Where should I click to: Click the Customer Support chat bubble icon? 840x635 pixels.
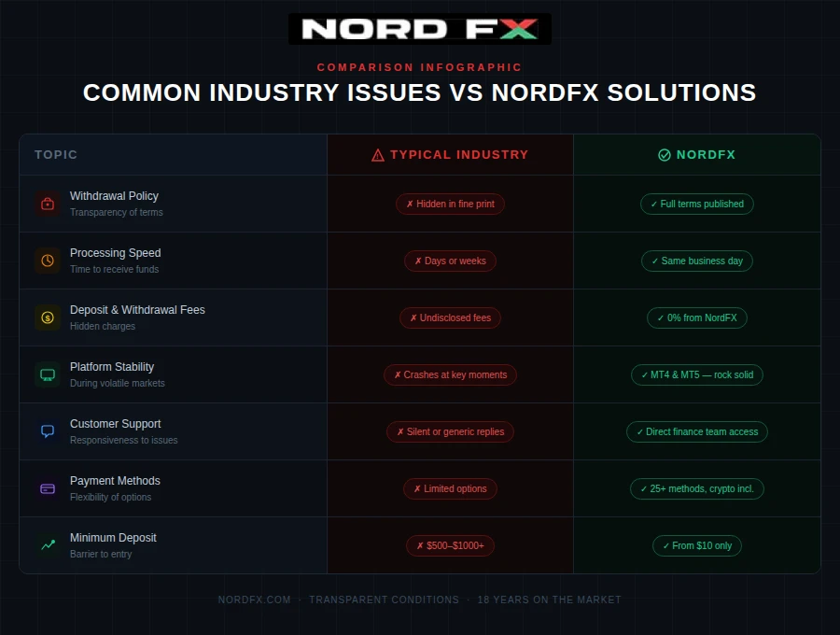[48, 431]
